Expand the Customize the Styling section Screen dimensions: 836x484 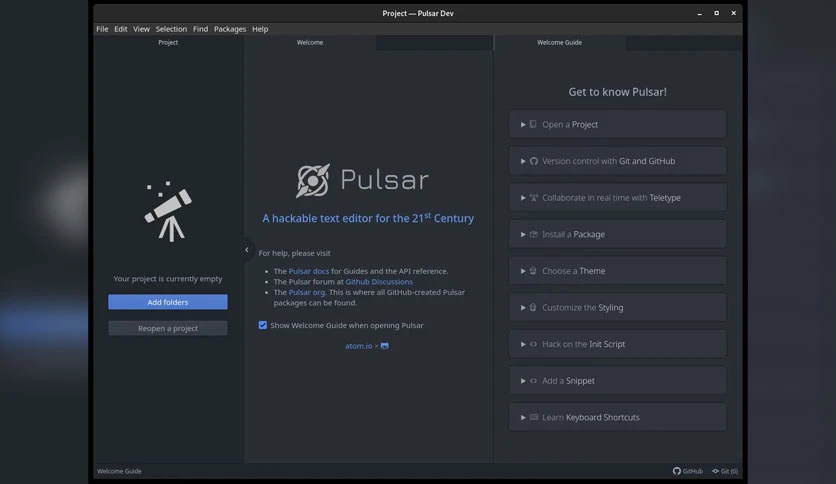point(617,308)
